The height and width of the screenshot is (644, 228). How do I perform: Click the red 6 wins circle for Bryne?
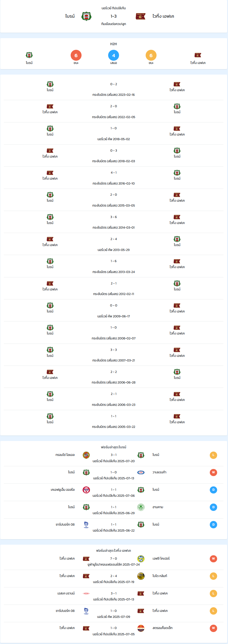[x=76, y=55]
